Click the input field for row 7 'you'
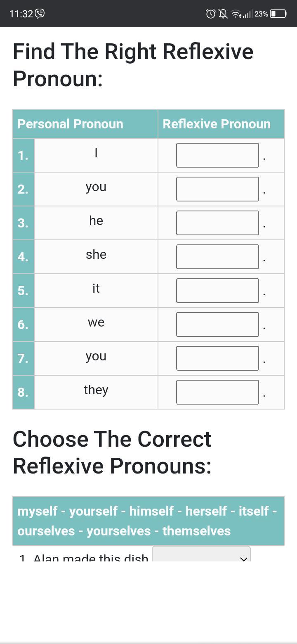This screenshot has width=297, height=644. click(217, 358)
